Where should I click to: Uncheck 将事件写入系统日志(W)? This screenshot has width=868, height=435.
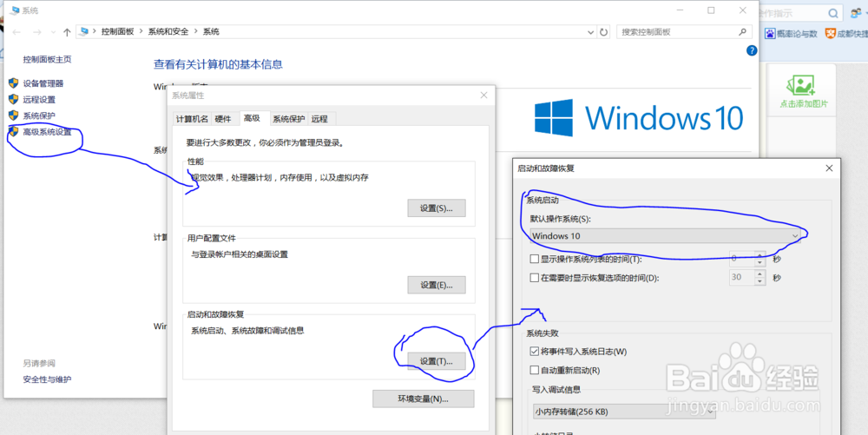coord(534,351)
